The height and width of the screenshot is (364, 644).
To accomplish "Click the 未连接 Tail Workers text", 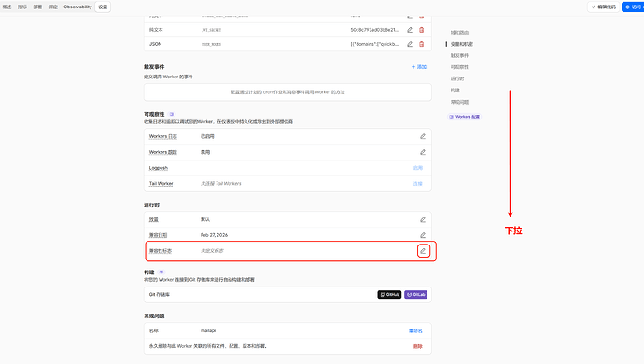I will [x=220, y=184].
